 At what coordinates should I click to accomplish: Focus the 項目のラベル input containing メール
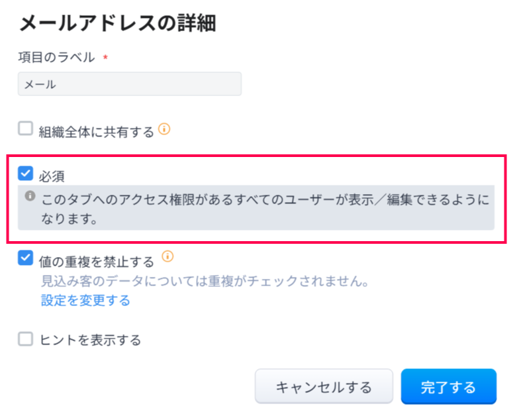click(x=129, y=84)
